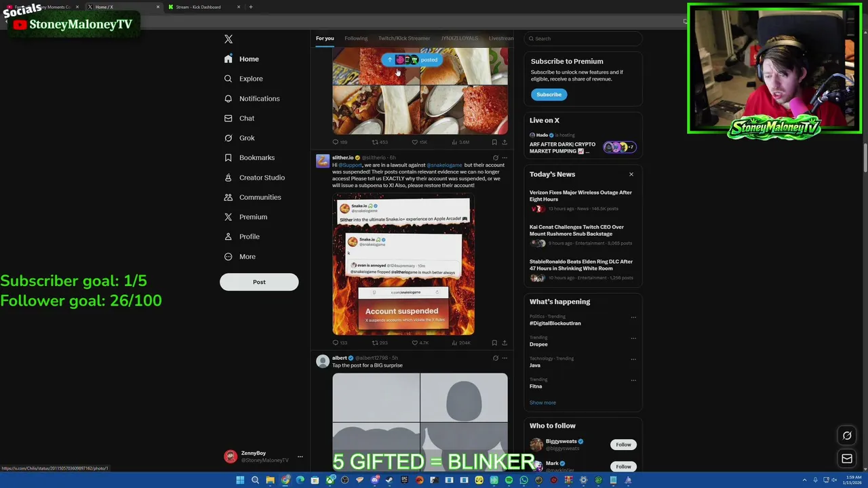Open options for the Fitna trend

633,380
